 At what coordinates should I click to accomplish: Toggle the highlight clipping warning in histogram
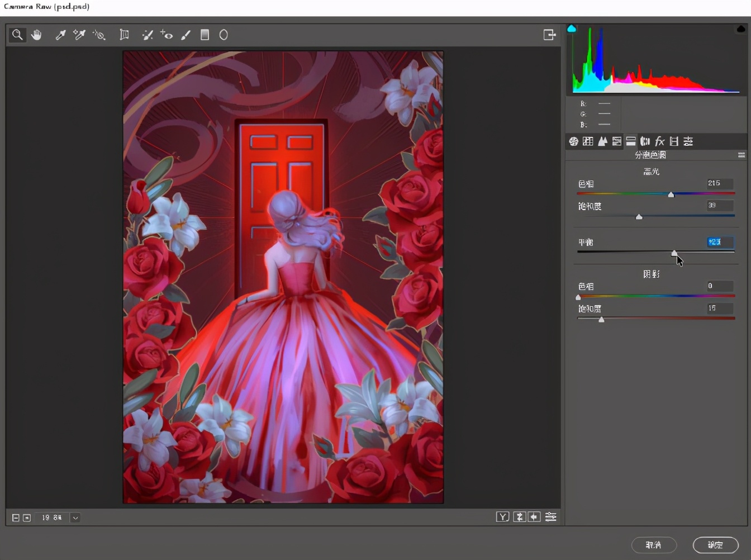pos(741,29)
